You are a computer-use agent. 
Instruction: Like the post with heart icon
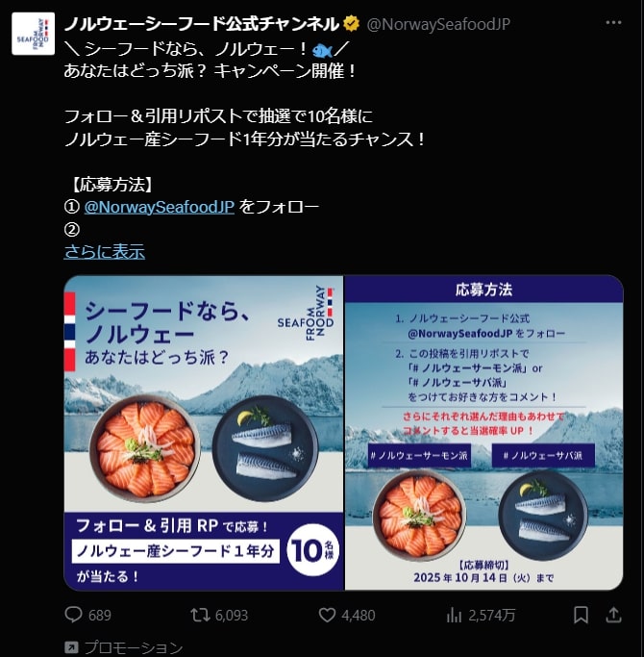click(x=327, y=615)
